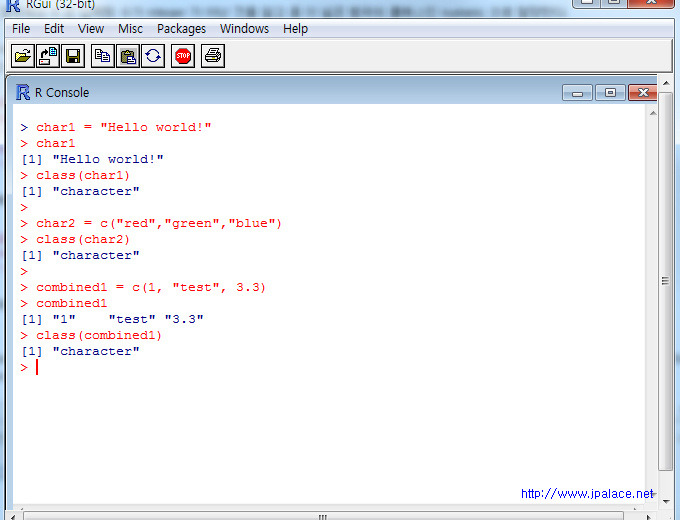Click the output "Hello world!" line

click(x=92, y=159)
